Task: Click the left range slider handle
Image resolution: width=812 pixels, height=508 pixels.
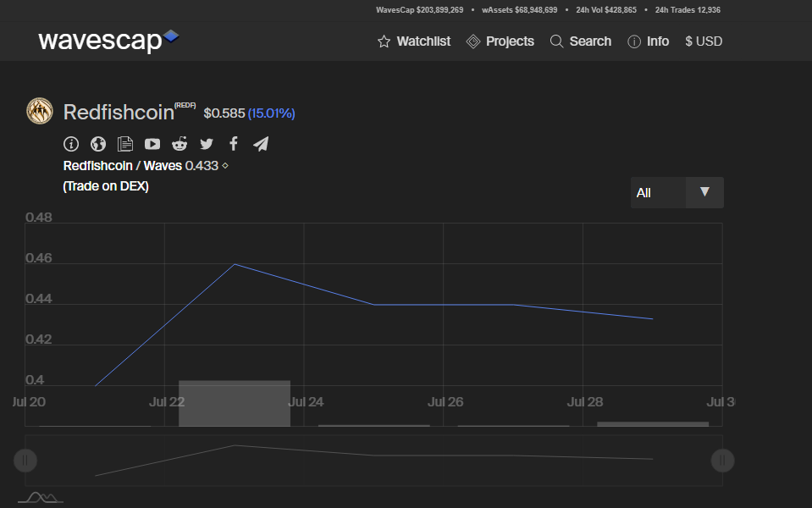Action: point(25,461)
